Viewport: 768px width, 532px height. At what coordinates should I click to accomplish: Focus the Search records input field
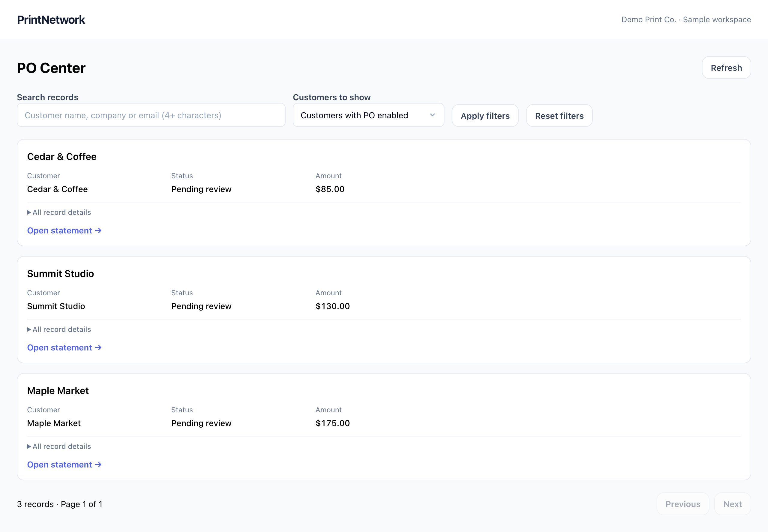click(151, 115)
